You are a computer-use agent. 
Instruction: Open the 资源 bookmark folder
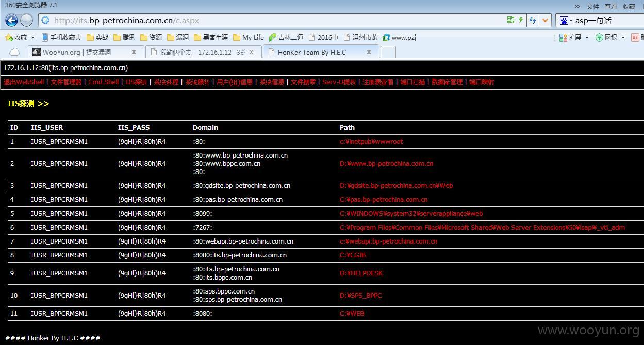[151, 37]
